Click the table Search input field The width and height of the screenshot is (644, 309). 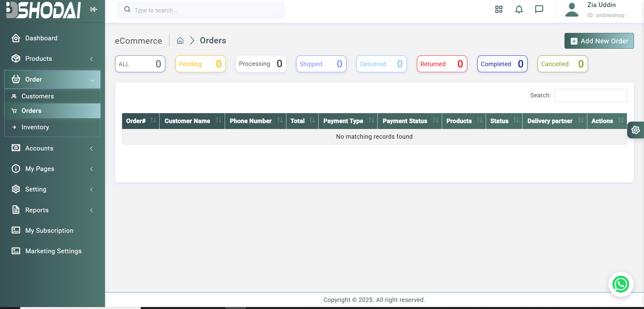point(590,96)
